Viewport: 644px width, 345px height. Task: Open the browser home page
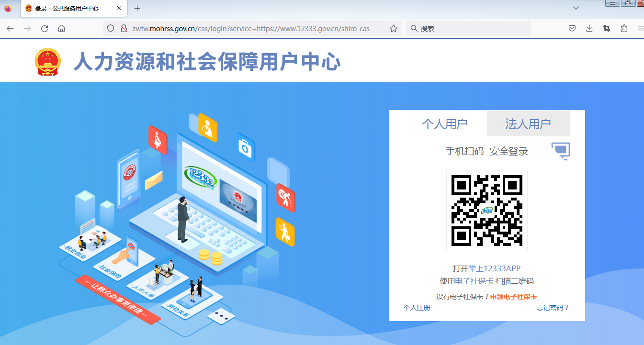click(x=61, y=29)
